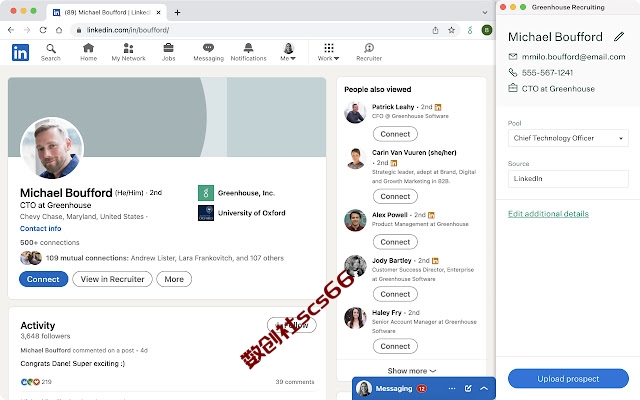The height and width of the screenshot is (400, 640).
Task: Click 3,848 followers text
Action: 45,336
